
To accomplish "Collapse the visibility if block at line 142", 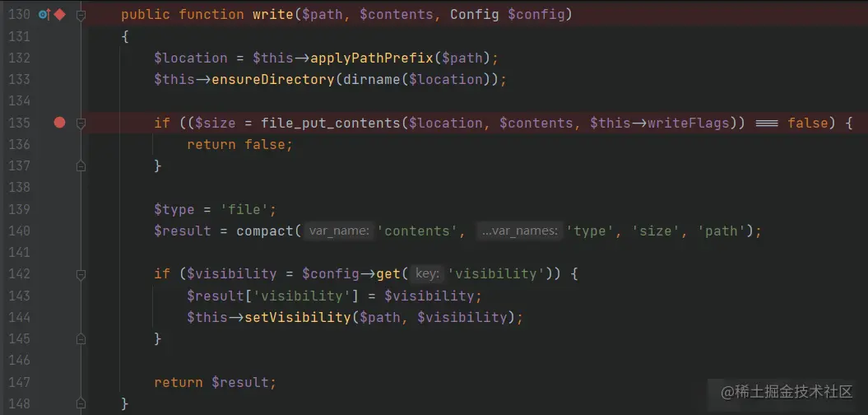I will 81,273.
